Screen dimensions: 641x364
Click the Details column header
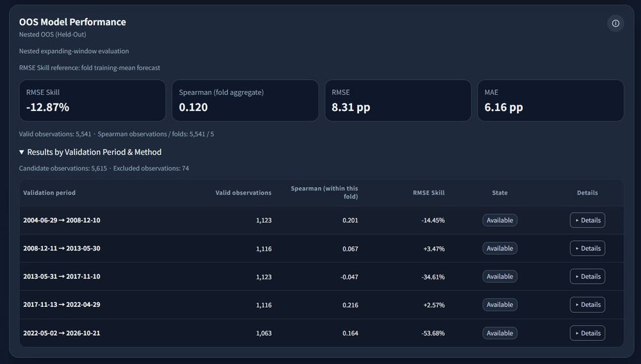pos(587,193)
